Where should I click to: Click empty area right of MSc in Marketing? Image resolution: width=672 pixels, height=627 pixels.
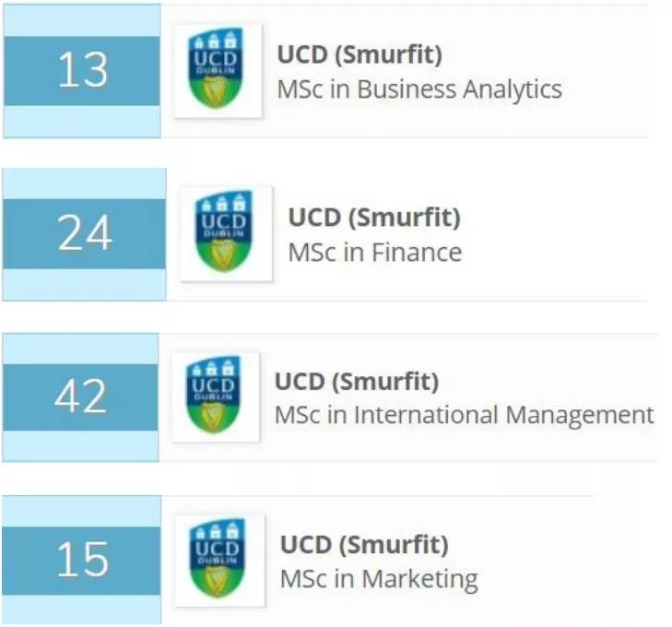(535, 579)
